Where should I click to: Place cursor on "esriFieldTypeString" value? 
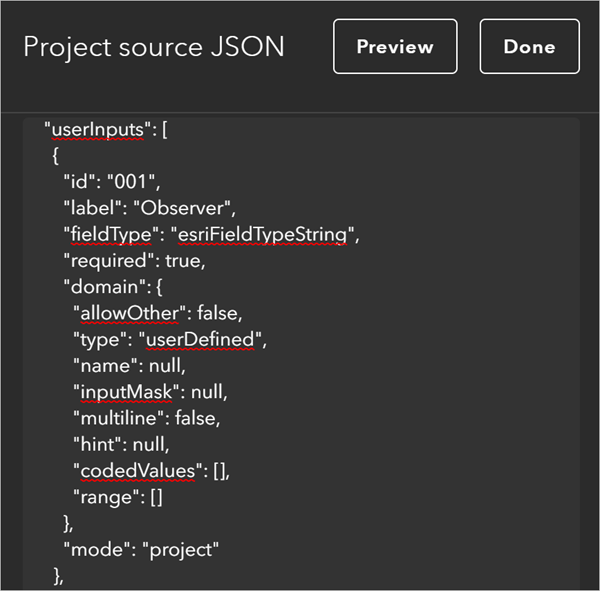[266, 235]
